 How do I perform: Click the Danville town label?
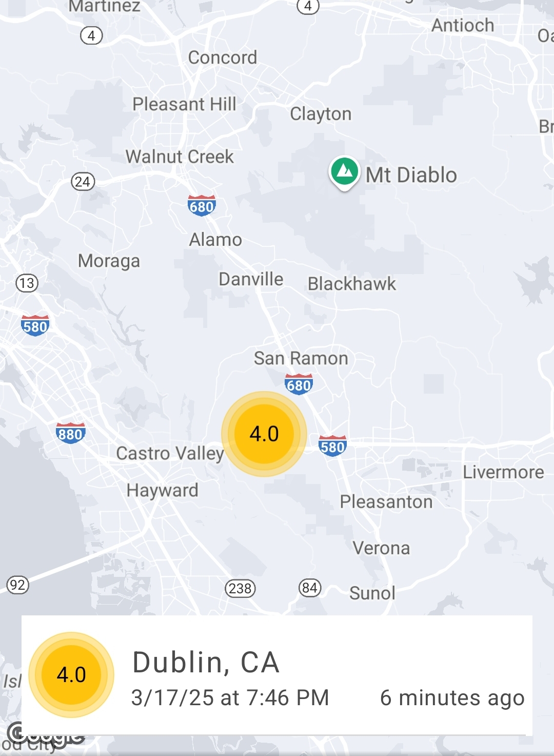(251, 279)
